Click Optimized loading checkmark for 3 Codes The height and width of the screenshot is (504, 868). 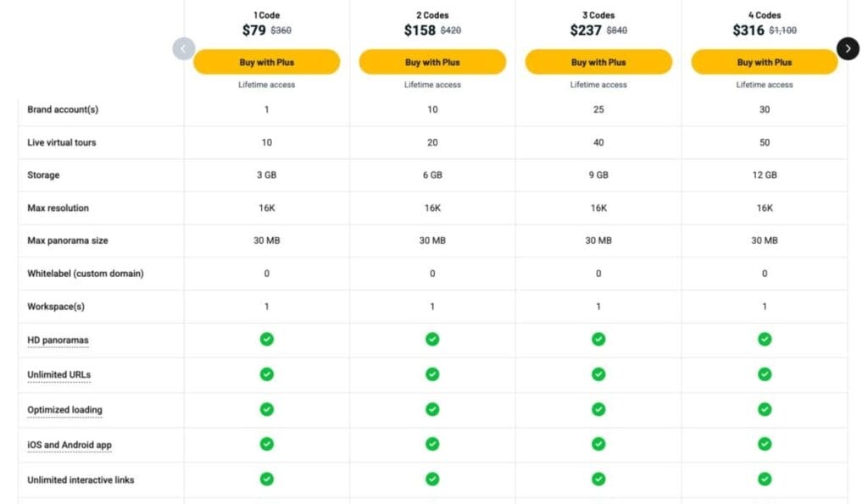pyautogui.click(x=598, y=409)
